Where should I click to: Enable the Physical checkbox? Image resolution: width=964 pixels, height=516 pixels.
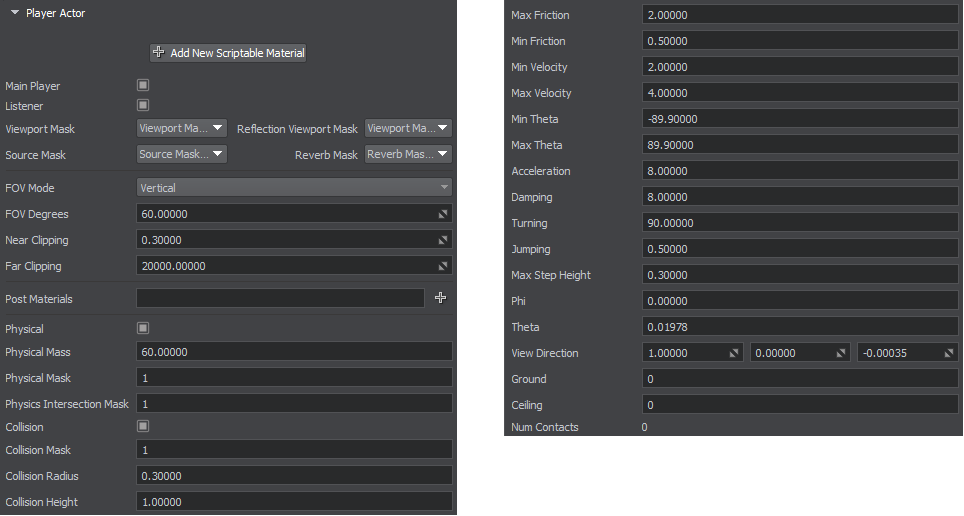point(143,328)
